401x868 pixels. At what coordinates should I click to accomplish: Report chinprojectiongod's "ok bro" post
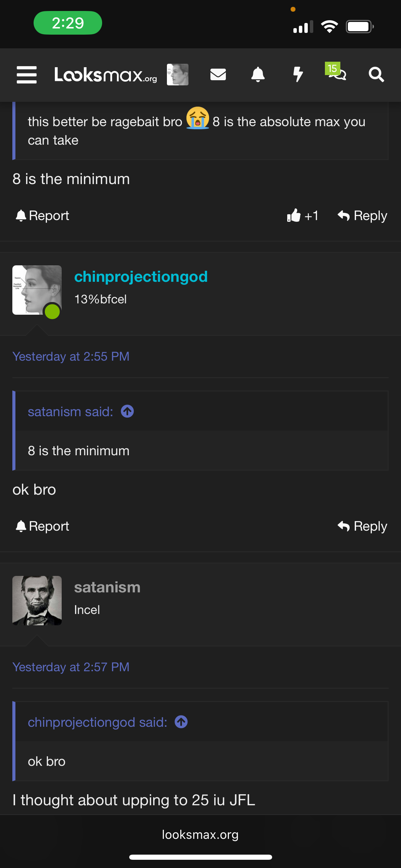click(x=42, y=526)
